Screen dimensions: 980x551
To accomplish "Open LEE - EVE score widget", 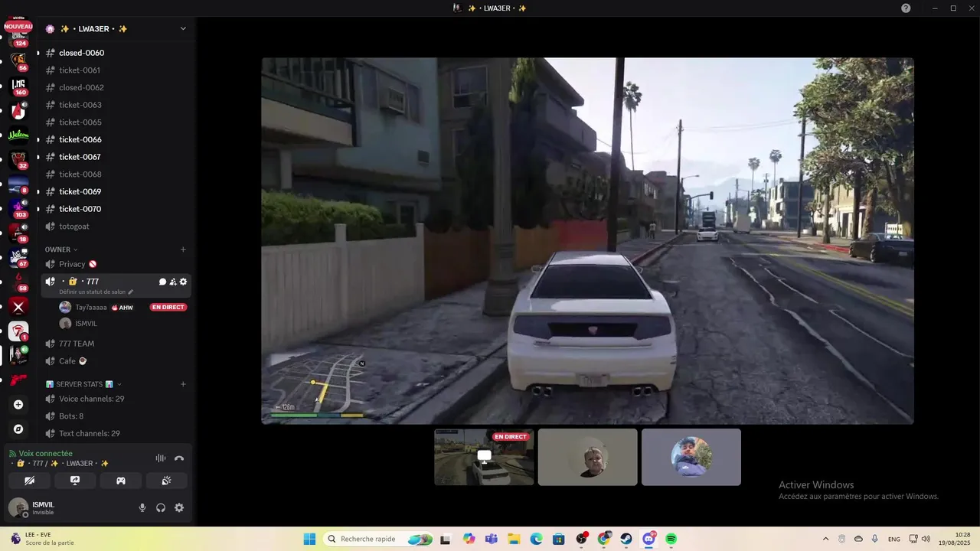I will pos(41,539).
